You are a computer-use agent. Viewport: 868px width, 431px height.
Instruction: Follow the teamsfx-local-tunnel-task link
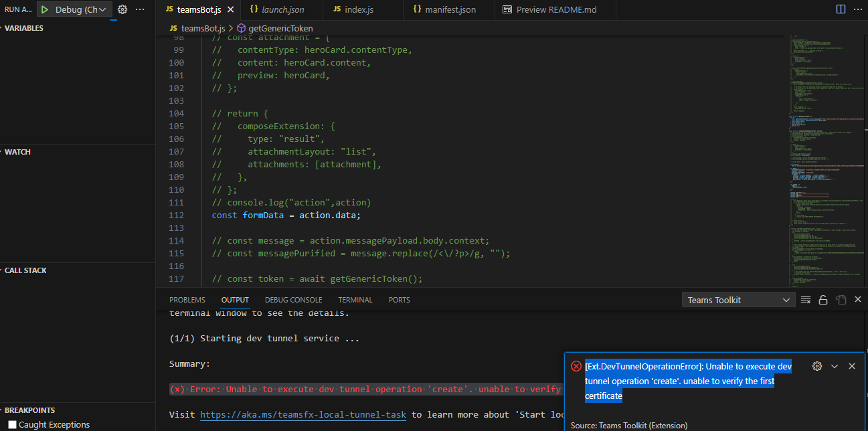pyautogui.click(x=302, y=414)
